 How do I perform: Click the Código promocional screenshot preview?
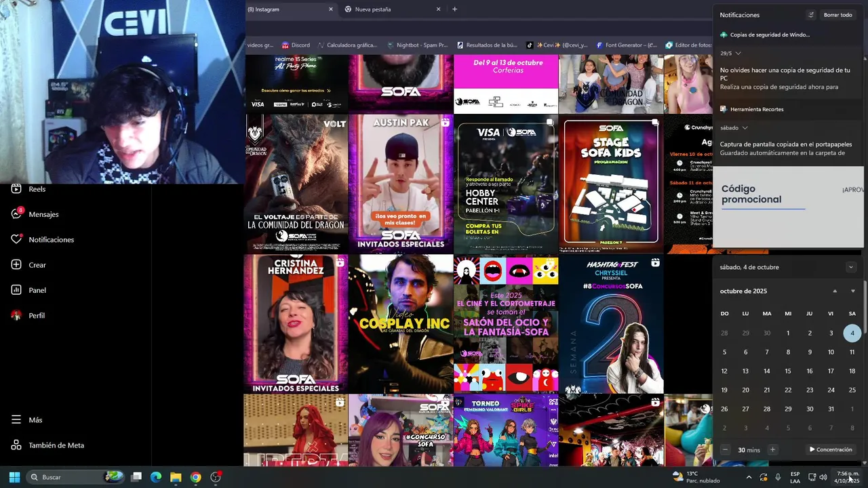[788, 207]
